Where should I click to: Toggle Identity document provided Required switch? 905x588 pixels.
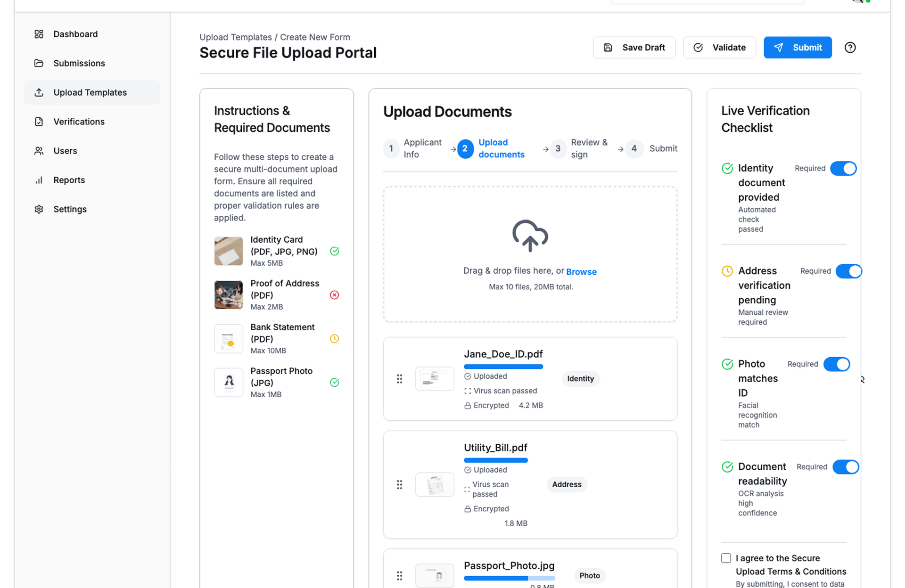click(843, 169)
